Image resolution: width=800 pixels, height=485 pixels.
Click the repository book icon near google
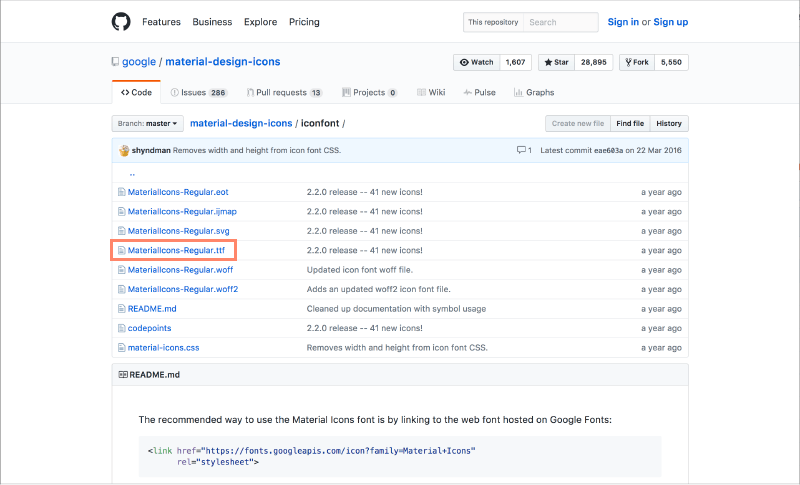coord(115,62)
